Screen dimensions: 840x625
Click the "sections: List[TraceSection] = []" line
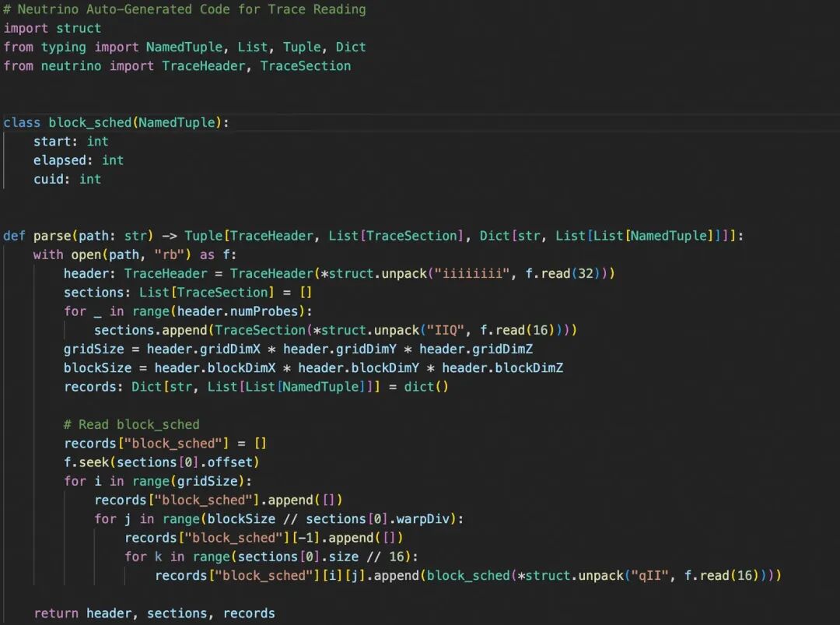[x=187, y=293]
